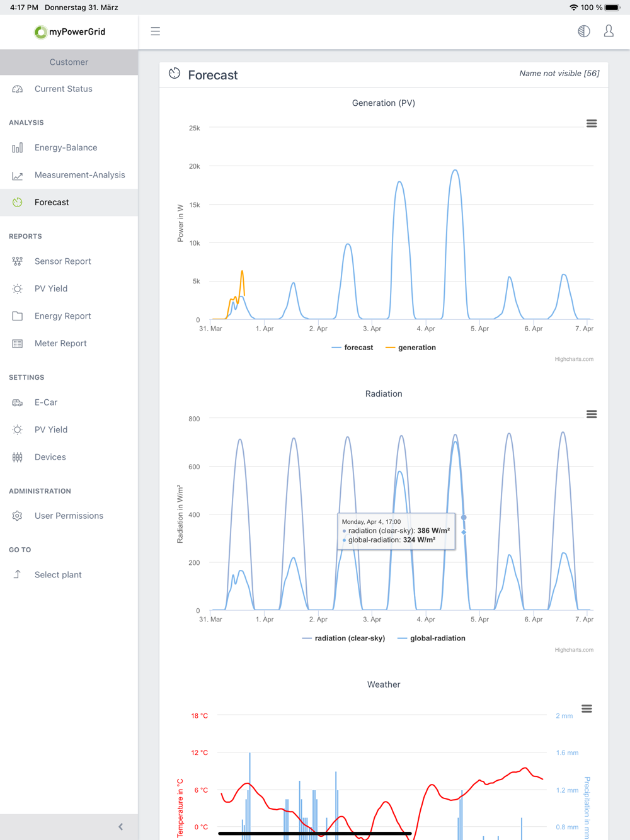Collapse the sidebar with bottom chevron

pyautogui.click(x=120, y=827)
